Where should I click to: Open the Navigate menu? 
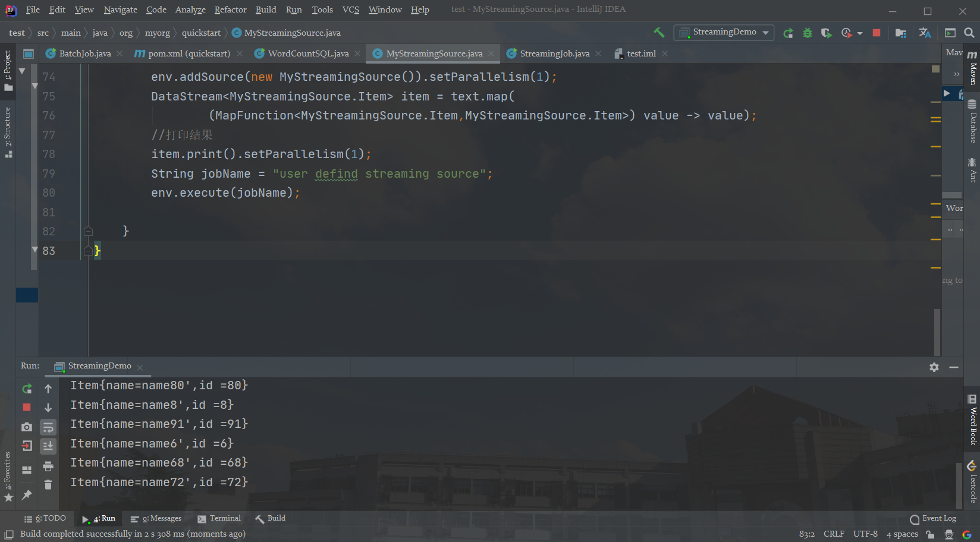[120, 10]
